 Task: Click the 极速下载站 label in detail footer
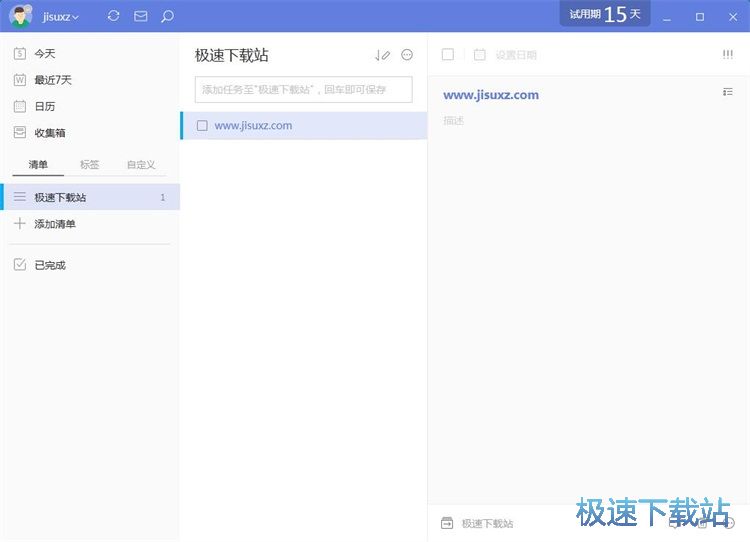[487, 523]
